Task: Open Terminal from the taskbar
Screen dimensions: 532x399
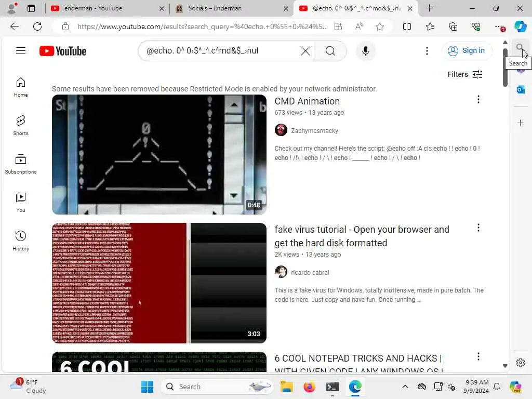Action: 332,387
